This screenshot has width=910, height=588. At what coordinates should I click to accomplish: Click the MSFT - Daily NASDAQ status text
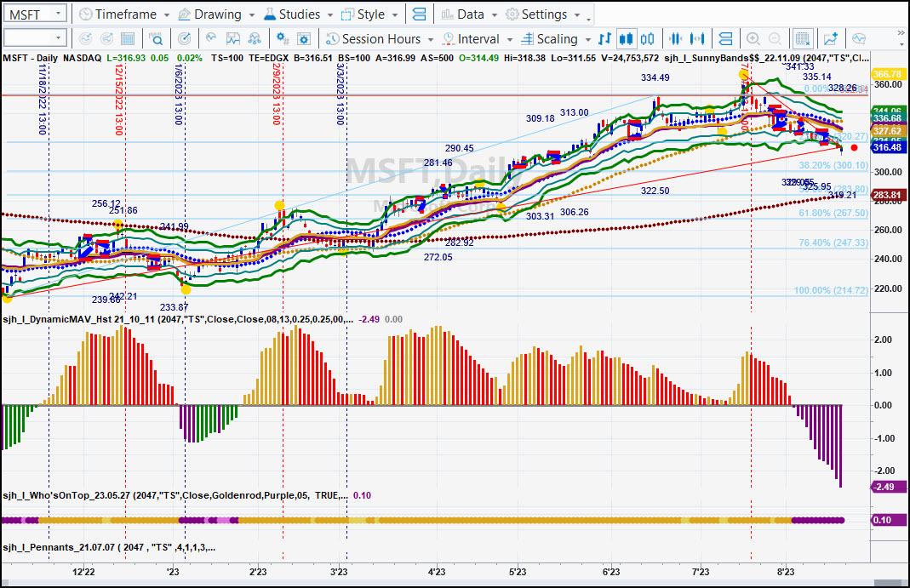(52, 58)
